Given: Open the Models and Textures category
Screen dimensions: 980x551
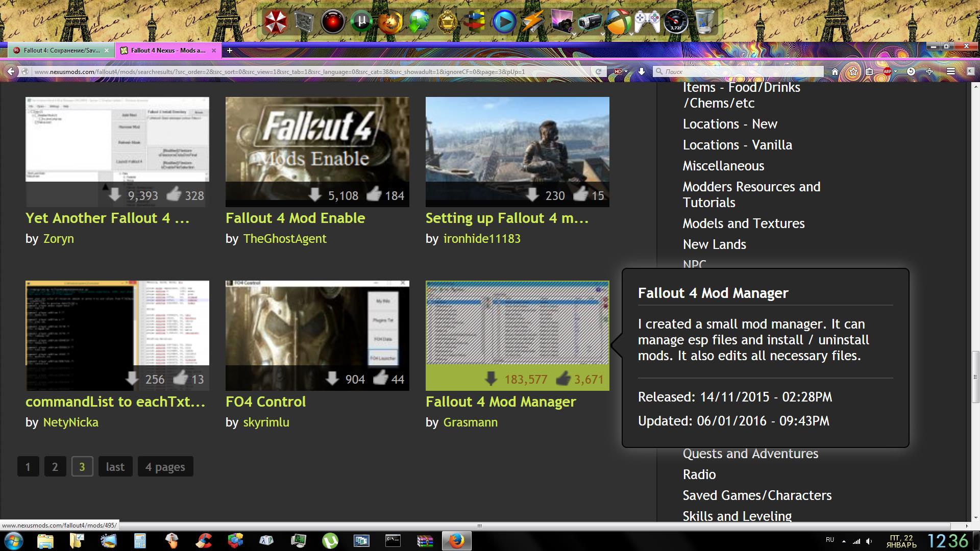Looking at the screenshot, I should tap(743, 223).
